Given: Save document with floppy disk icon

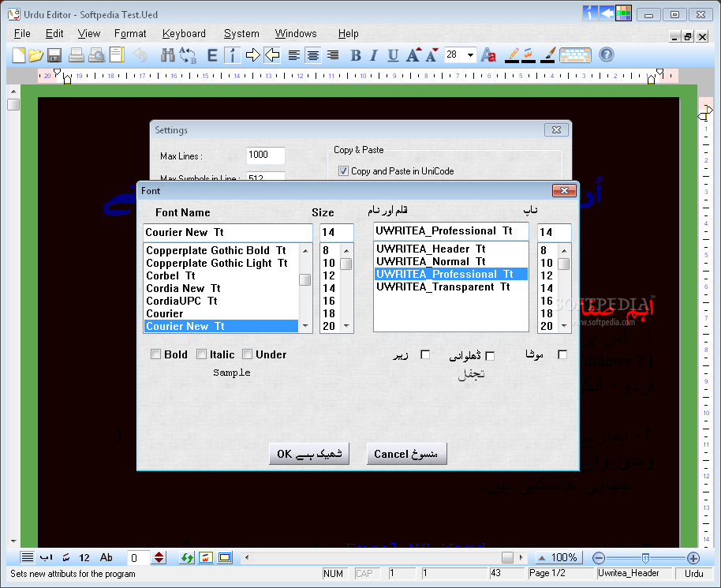Looking at the screenshot, I should pyautogui.click(x=54, y=55).
